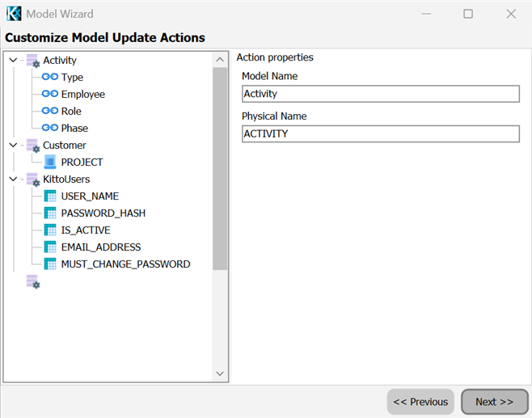Click the KittoUsers model icon

click(x=33, y=179)
